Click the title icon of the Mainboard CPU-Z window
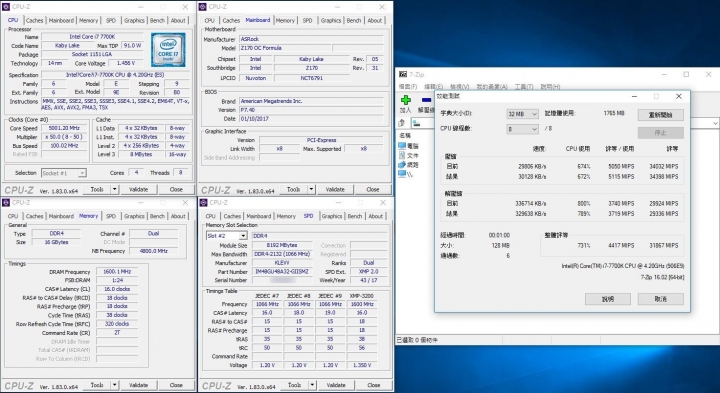 coord(203,7)
